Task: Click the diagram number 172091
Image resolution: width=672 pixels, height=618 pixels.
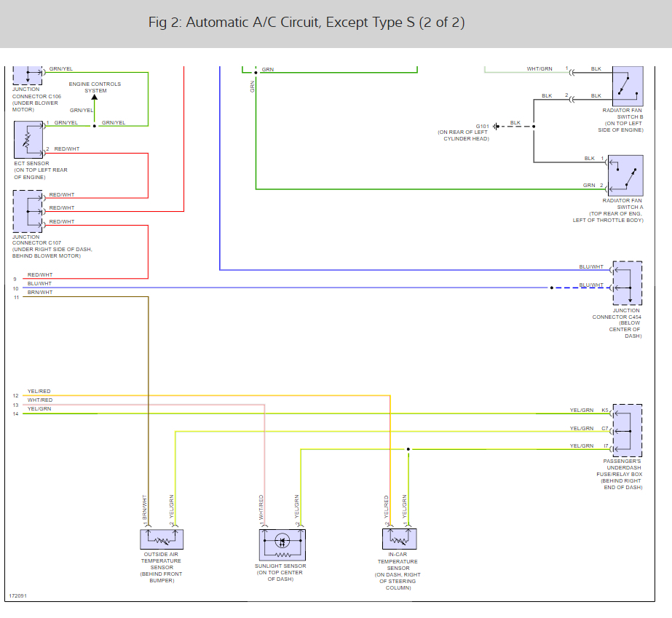Action: tap(18, 595)
